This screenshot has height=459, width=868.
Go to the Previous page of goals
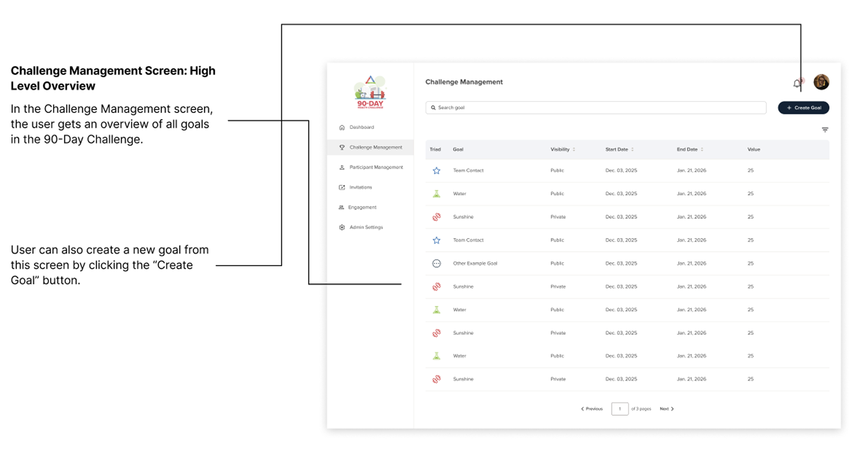pyautogui.click(x=592, y=409)
